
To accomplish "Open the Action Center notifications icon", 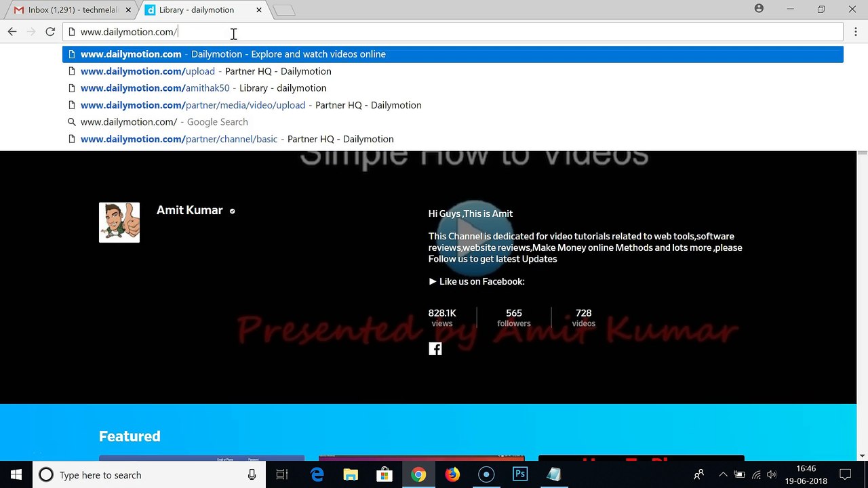I will pos(846,474).
